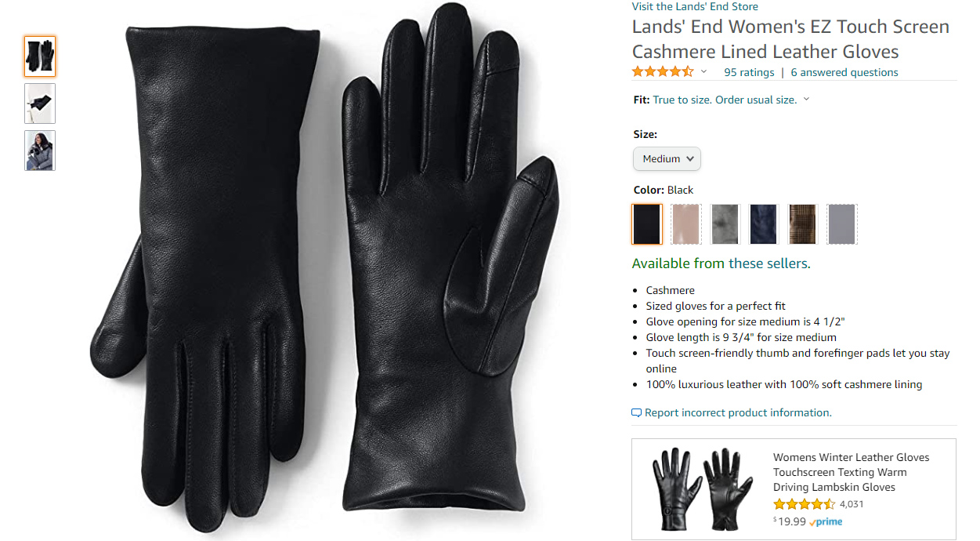
Task: Open the 95 ratings link
Action: (749, 72)
